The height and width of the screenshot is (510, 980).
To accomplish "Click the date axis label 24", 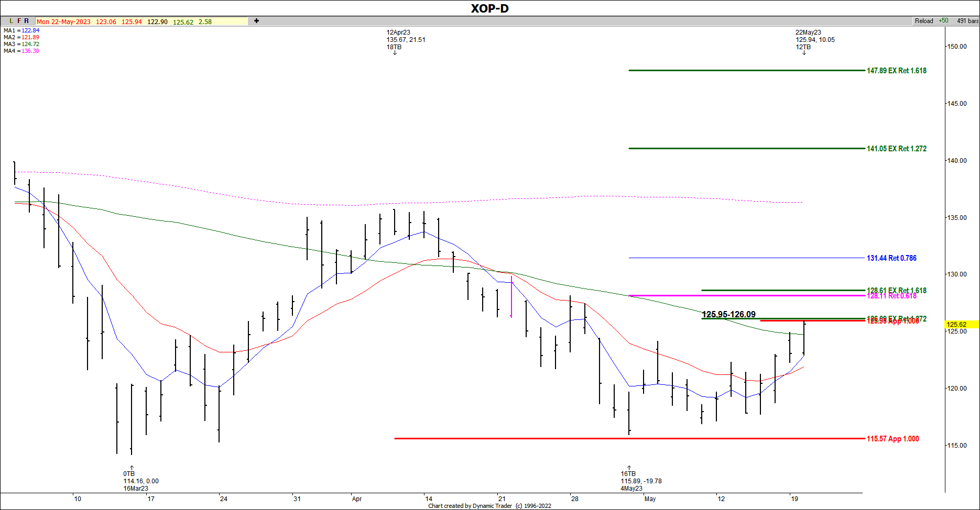I will [x=224, y=499].
